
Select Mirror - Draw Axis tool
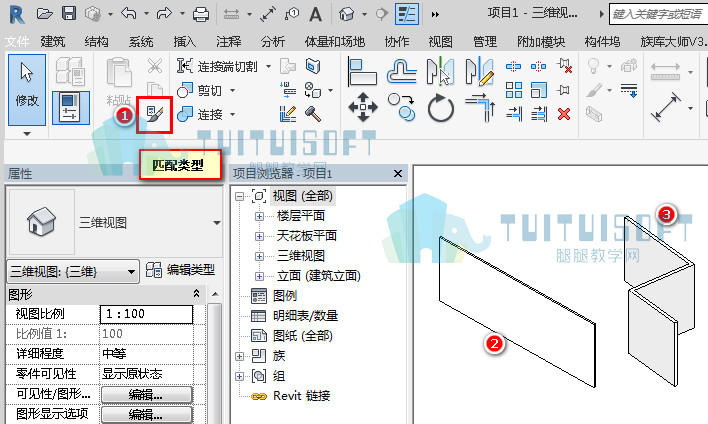pyautogui.click(x=480, y=71)
